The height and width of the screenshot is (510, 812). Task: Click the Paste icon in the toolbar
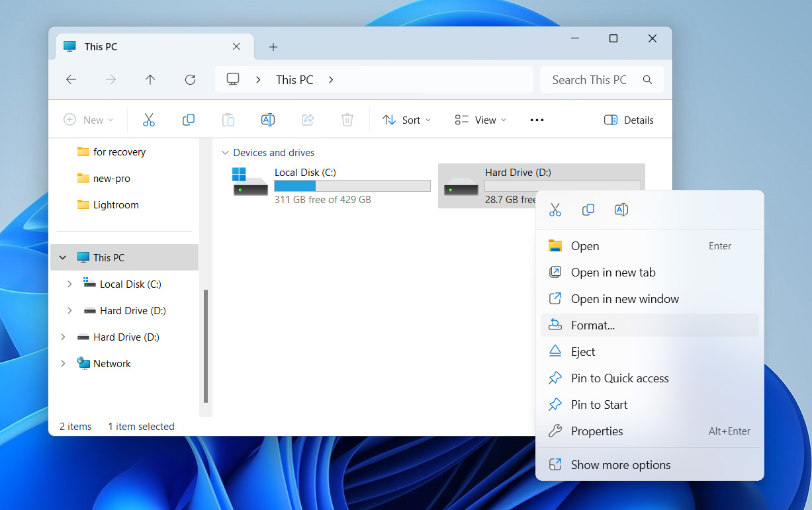click(228, 120)
